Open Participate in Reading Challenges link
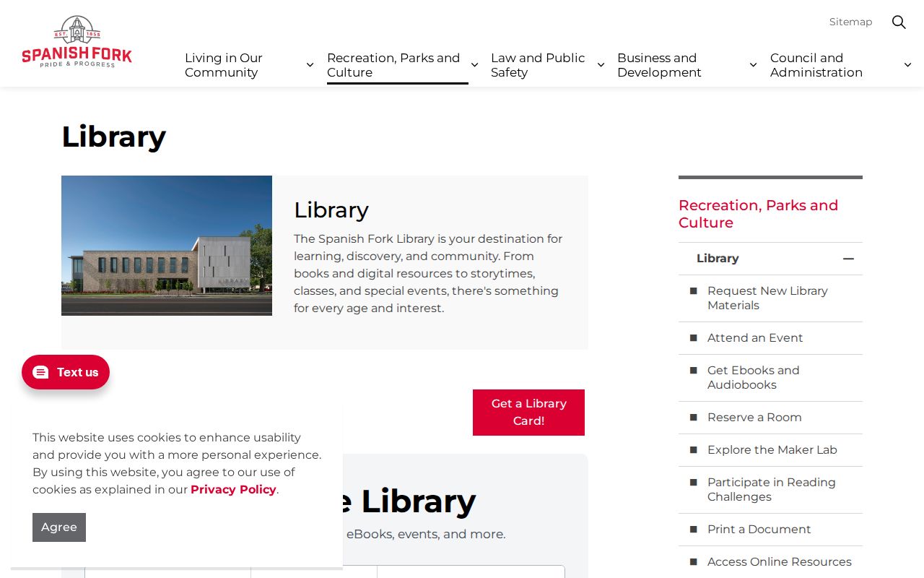 tap(770, 490)
